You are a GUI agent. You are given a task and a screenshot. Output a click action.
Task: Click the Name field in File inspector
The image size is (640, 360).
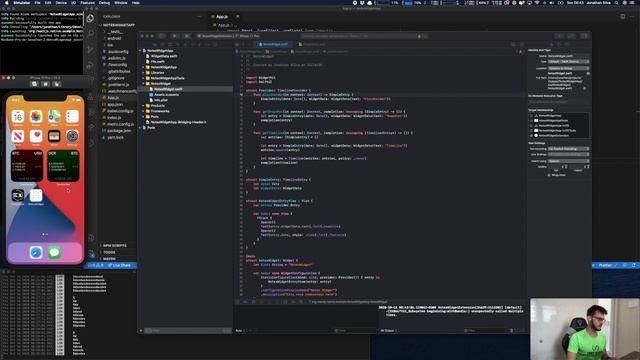click(x=569, y=56)
